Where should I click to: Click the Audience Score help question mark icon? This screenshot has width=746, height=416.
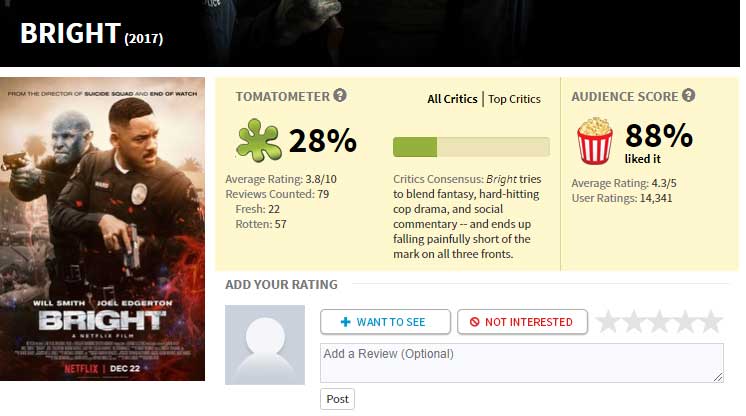click(x=688, y=95)
